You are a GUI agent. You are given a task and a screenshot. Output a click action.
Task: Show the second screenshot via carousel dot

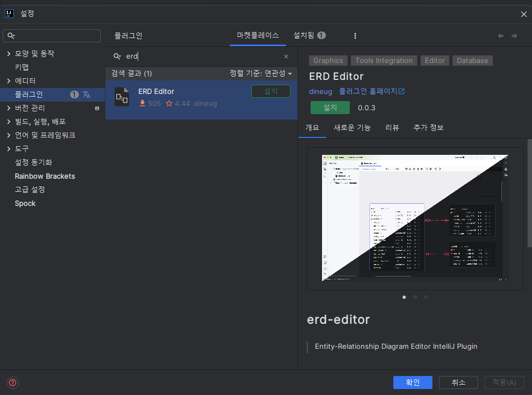415,297
